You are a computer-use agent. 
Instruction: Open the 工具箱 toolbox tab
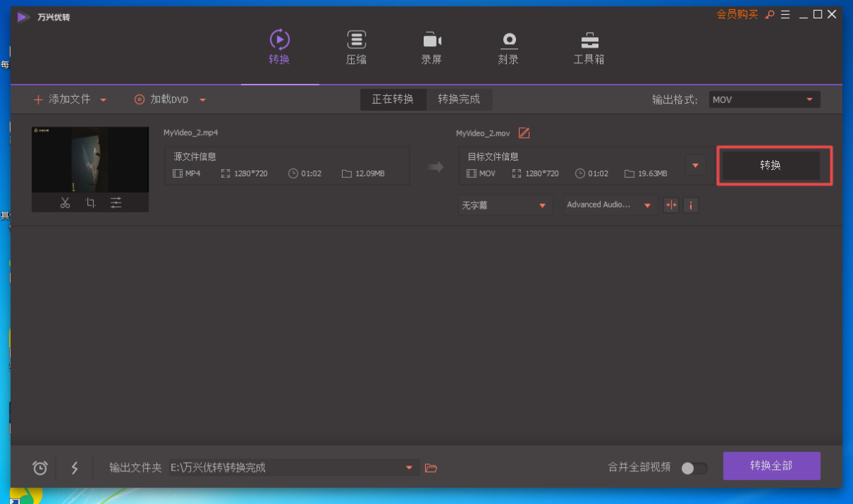point(589,48)
